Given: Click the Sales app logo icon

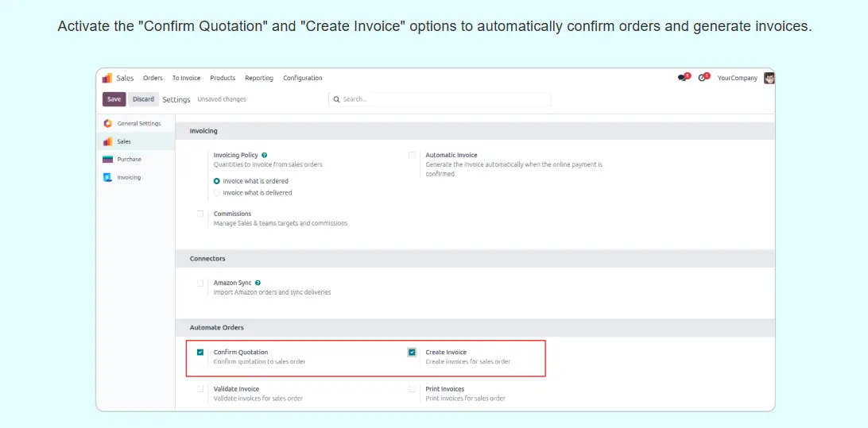Looking at the screenshot, I should coord(107,78).
